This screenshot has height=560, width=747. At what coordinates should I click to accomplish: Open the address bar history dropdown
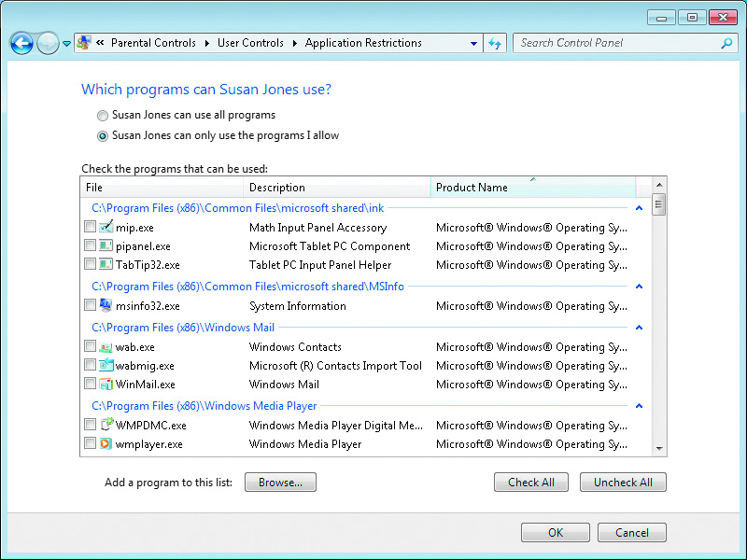(x=473, y=43)
